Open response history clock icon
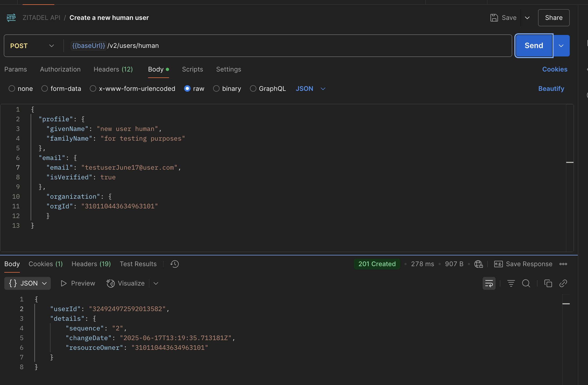The height and width of the screenshot is (385, 588). (x=174, y=264)
